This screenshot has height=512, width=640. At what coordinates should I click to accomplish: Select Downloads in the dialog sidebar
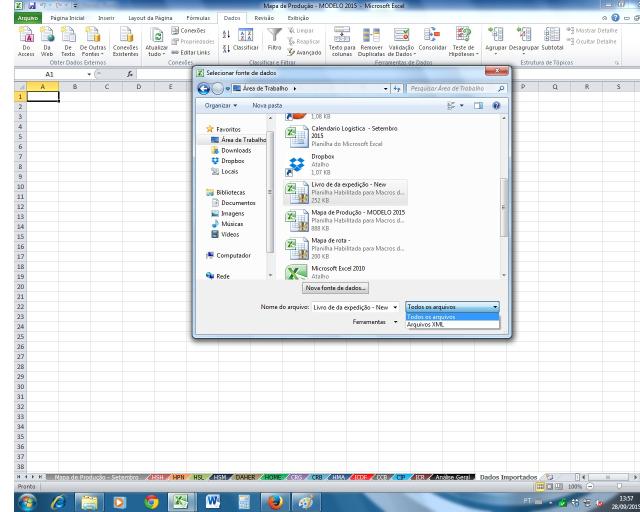(236, 151)
